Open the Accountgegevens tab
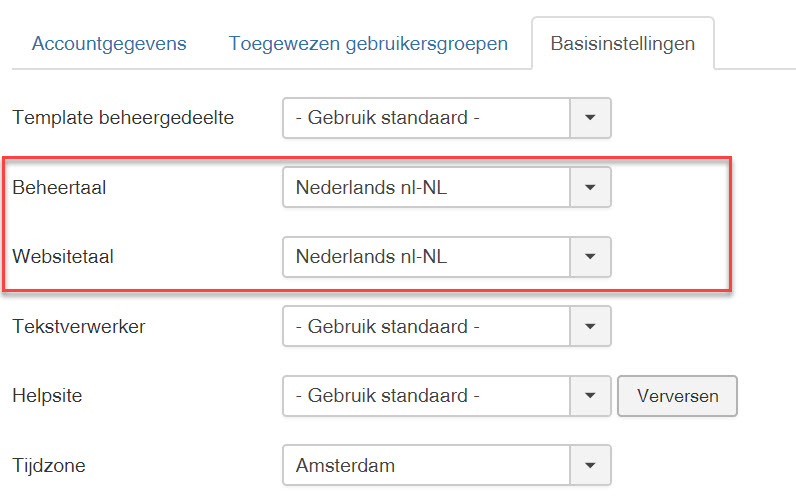This screenshot has height=496, width=796. 108,44
